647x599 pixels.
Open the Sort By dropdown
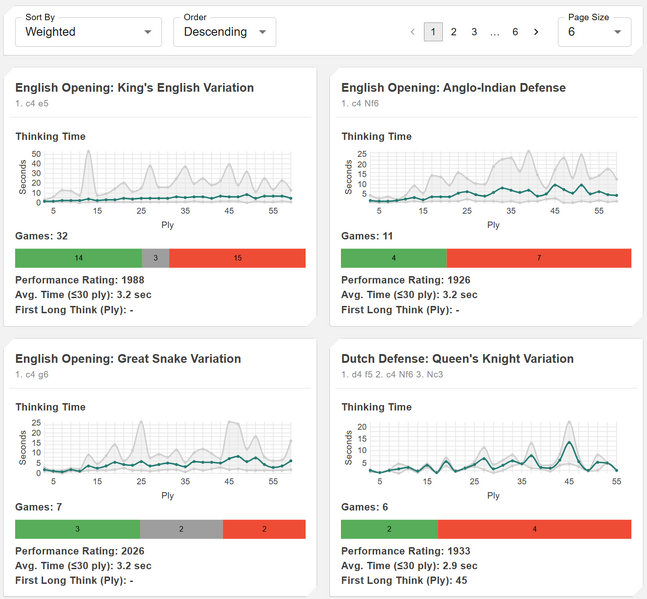[88, 32]
